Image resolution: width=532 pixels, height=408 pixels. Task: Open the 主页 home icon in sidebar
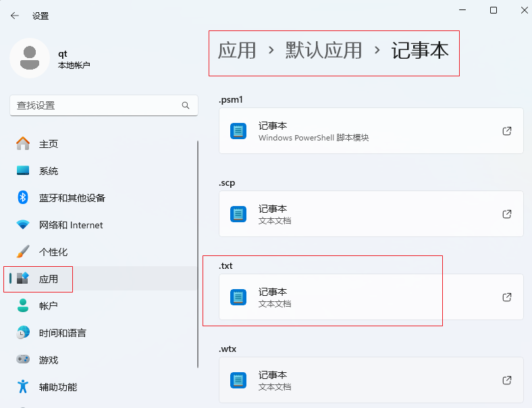(x=23, y=144)
